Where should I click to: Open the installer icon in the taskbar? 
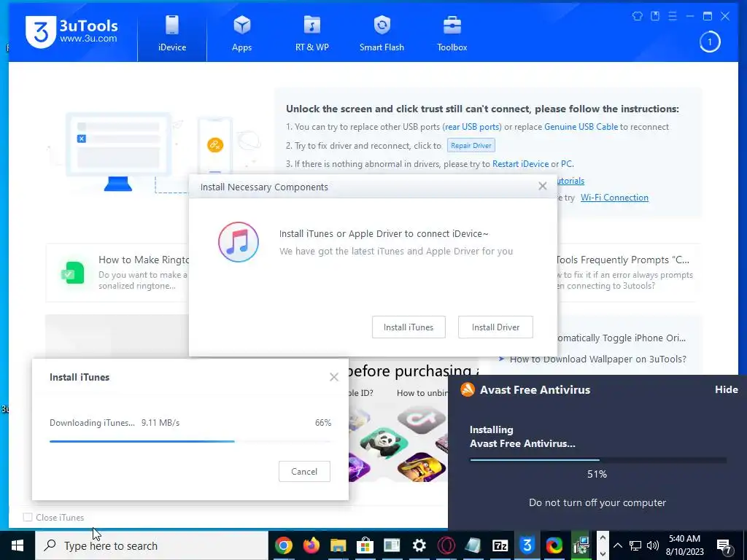(x=581, y=545)
